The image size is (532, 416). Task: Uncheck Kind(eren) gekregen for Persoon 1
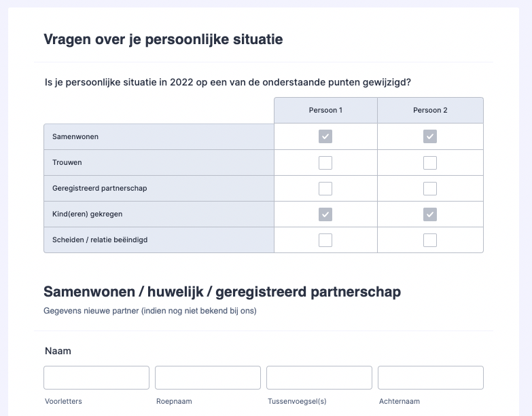(325, 214)
